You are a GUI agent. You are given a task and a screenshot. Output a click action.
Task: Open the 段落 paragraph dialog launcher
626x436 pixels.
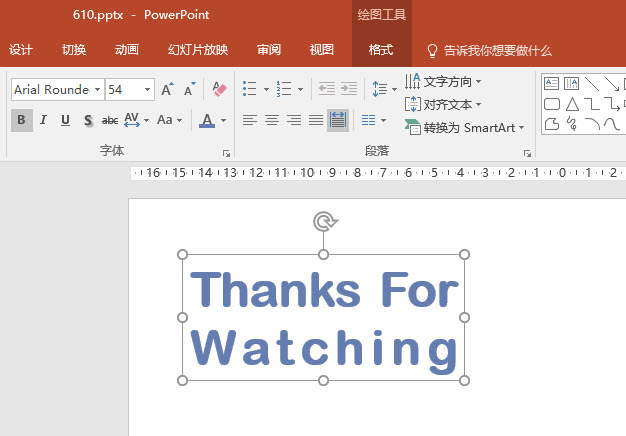point(527,153)
